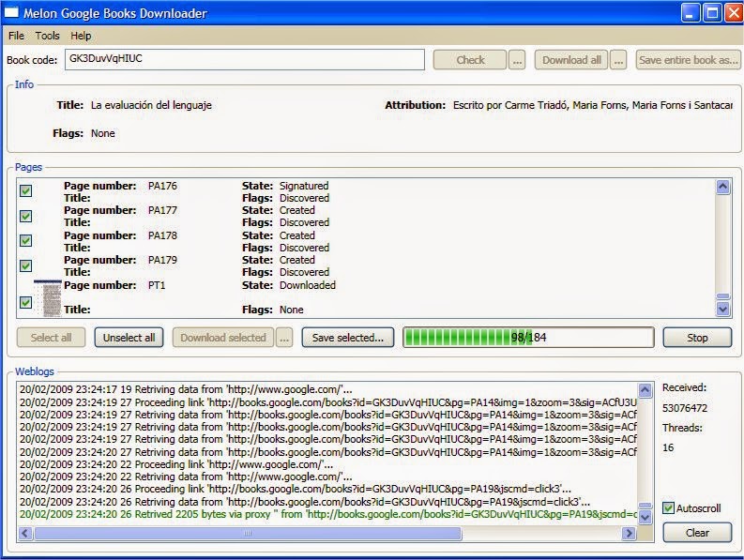
Task: Click the Unselect all button
Action: click(x=129, y=338)
